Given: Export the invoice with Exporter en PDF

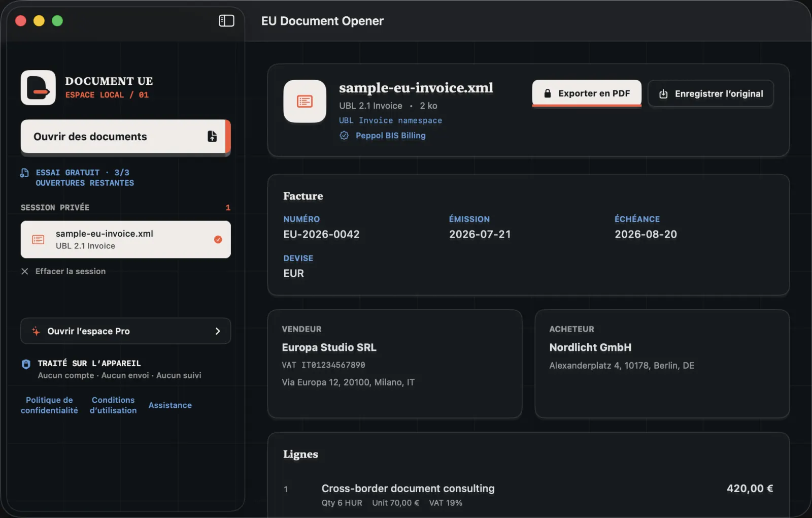Looking at the screenshot, I should pyautogui.click(x=587, y=93).
